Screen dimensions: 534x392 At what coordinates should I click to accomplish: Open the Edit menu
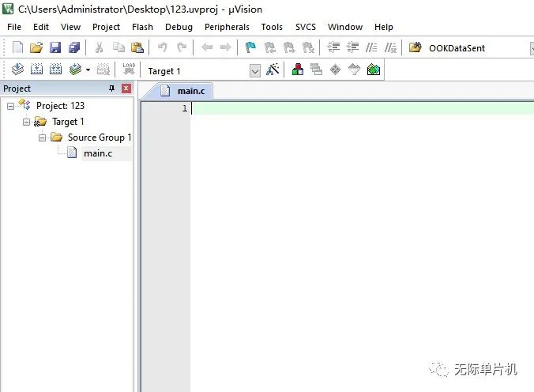[41, 27]
